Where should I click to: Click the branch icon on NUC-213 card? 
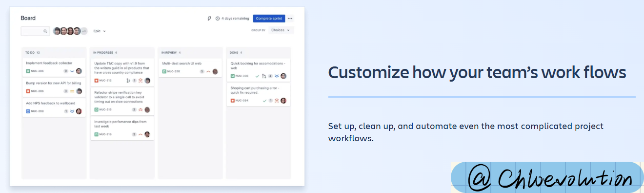pos(128,80)
